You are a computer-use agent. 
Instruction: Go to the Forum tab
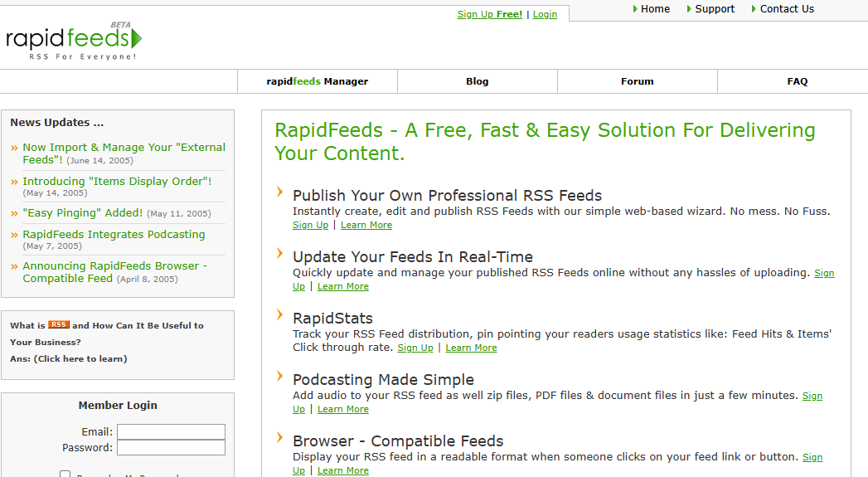click(x=638, y=81)
